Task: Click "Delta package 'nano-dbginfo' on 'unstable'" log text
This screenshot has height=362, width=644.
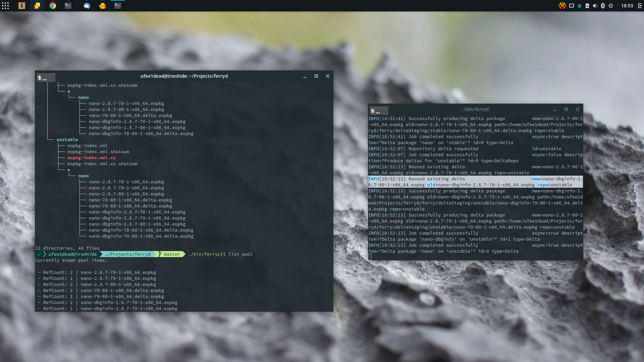Action: pyautogui.click(x=437, y=239)
